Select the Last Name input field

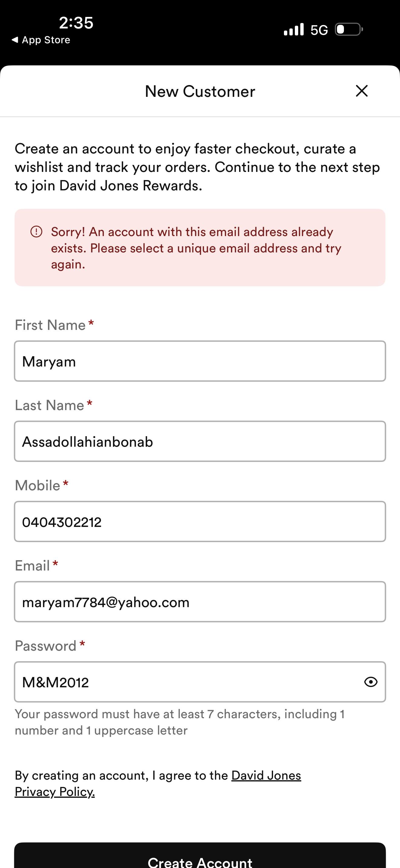tap(200, 441)
